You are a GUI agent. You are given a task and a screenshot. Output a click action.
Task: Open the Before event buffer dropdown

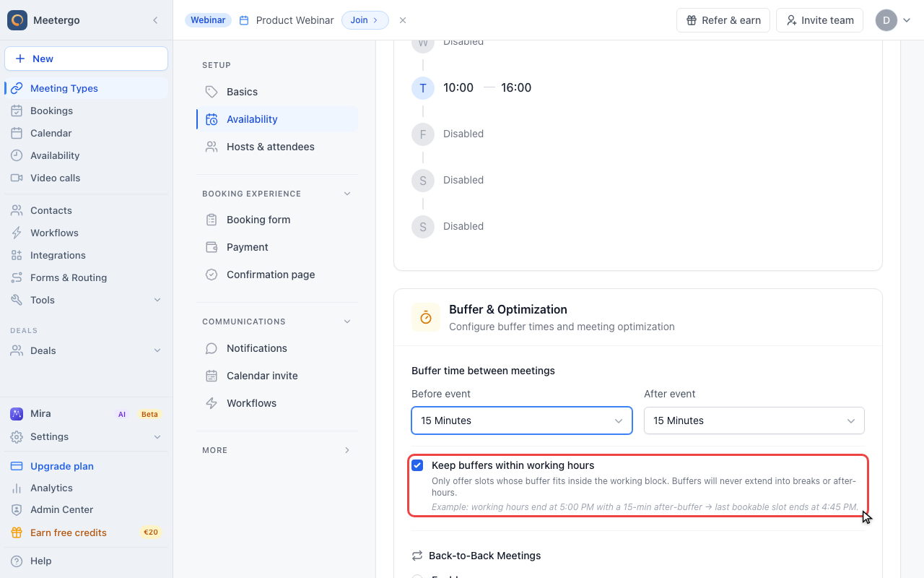coord(522,420)
